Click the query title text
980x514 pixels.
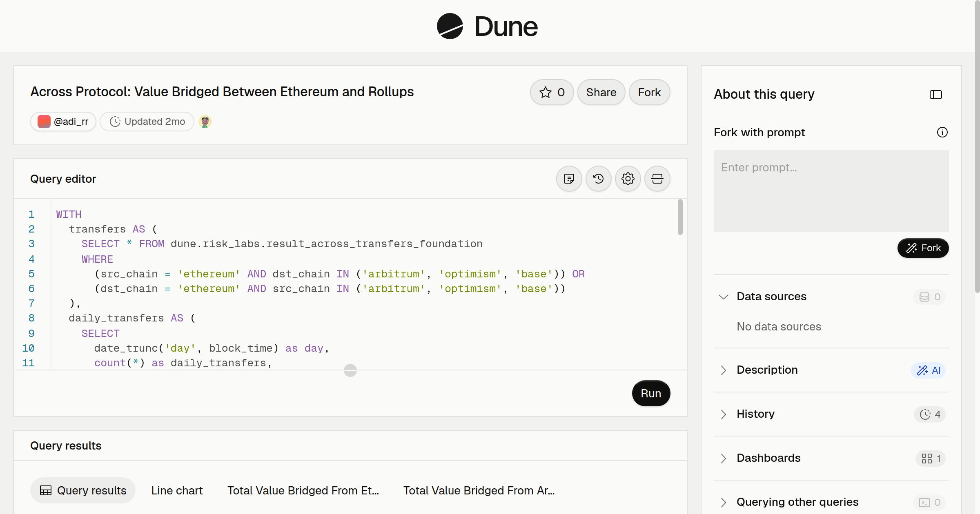222,92
